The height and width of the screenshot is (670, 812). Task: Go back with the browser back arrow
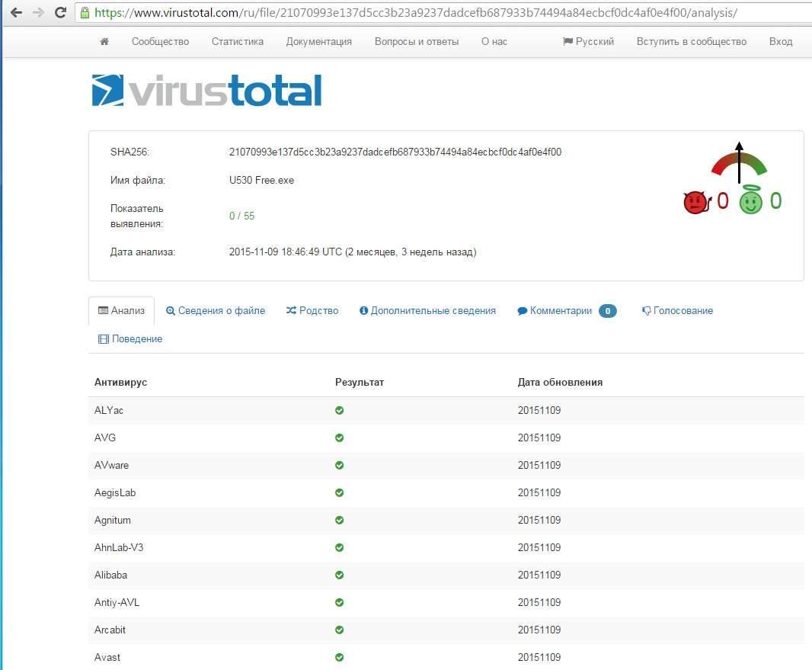(16, 12)
